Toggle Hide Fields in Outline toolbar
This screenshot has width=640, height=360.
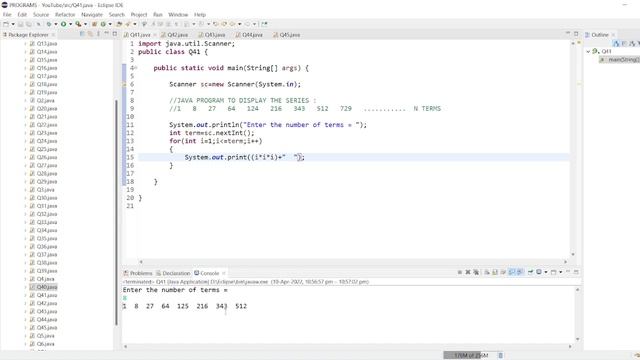[x=624, y=43]
